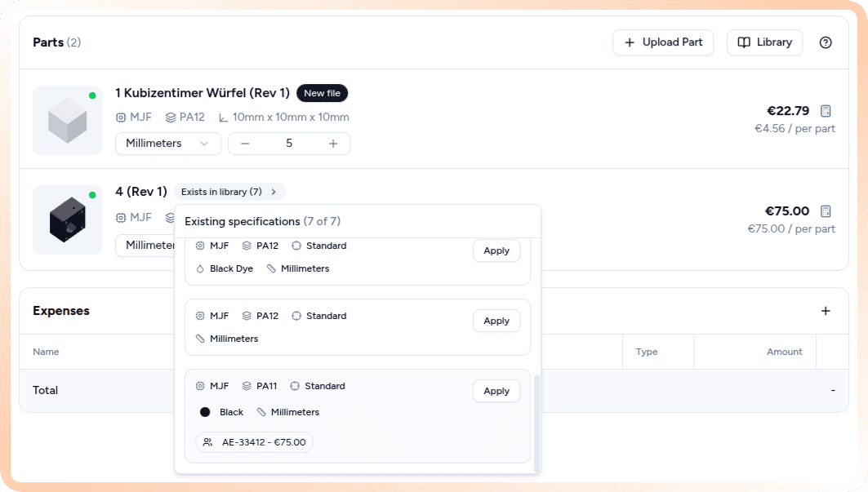This screenshot has height=492, width=868.
Task: Open price breakdown icon for €22.79 part
Action: (826, 111)
